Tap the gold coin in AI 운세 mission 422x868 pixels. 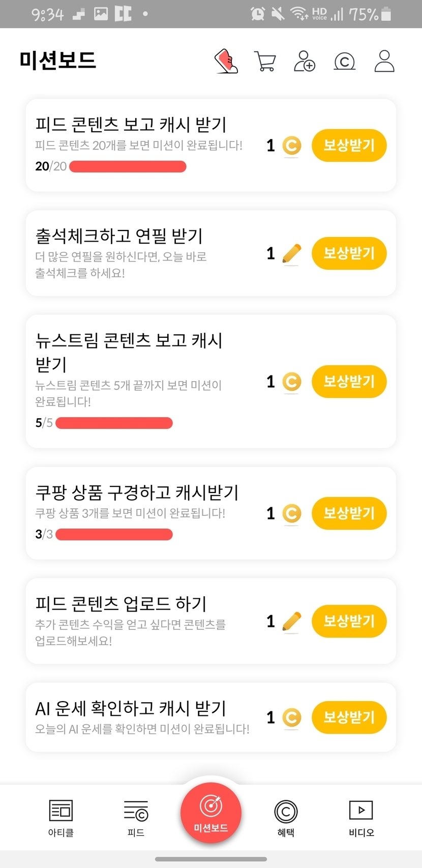[x=291, y=718]
